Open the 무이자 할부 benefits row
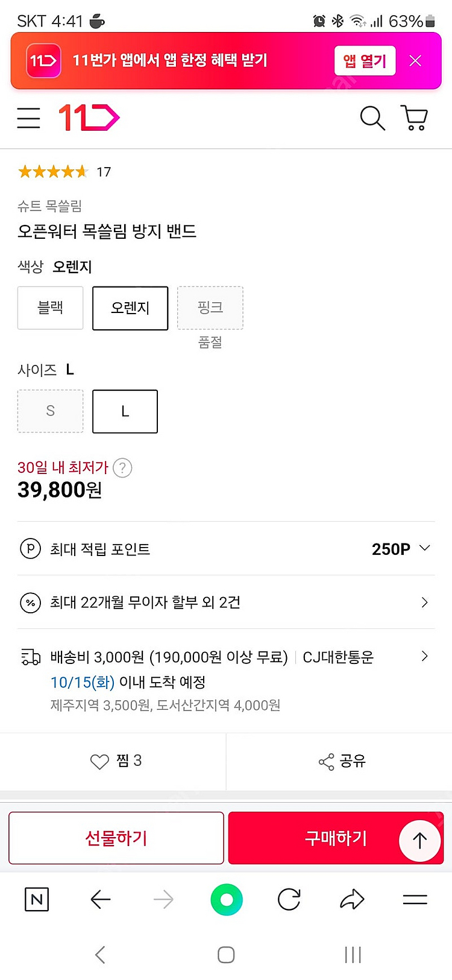Image resolution: width=452 pixels, height=980 pixels. tap(424, 602)
